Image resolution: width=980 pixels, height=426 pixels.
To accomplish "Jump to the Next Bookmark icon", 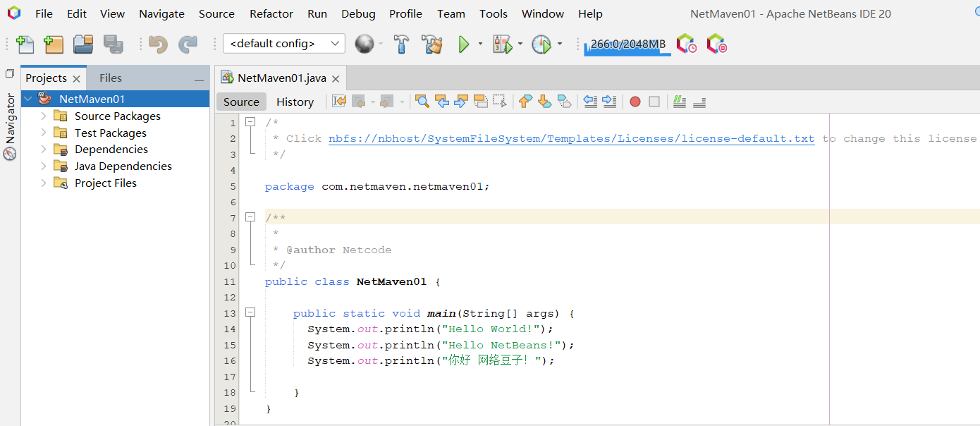I will point(544,102).
